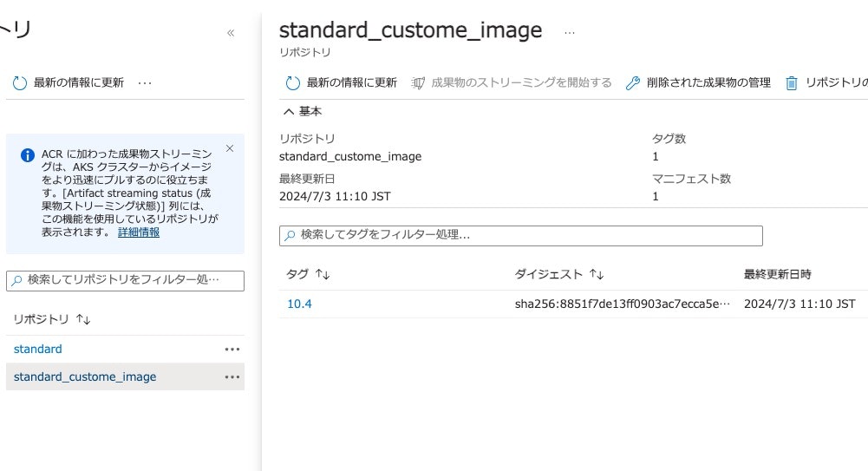Image resolution: width=868 pixels, height=471 pixels.
Task: Open 削除された成果物の管理
Action: [x=699, y=83]
